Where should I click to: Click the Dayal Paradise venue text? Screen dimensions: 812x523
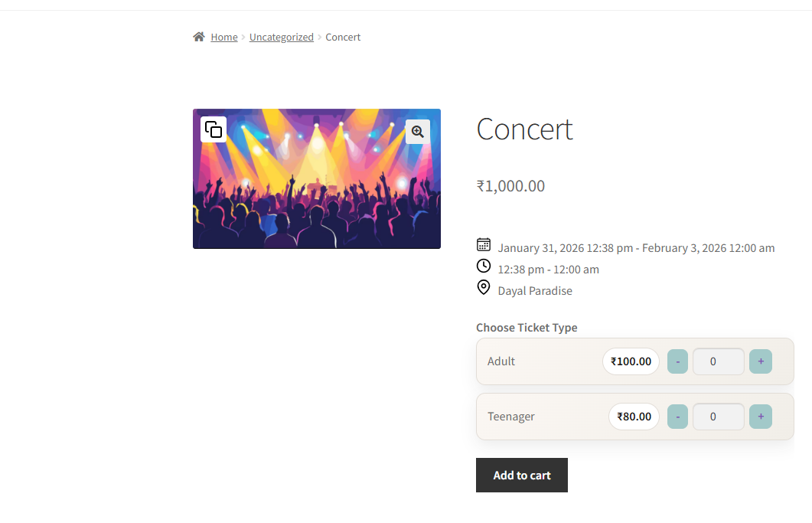tap(534, 290)
